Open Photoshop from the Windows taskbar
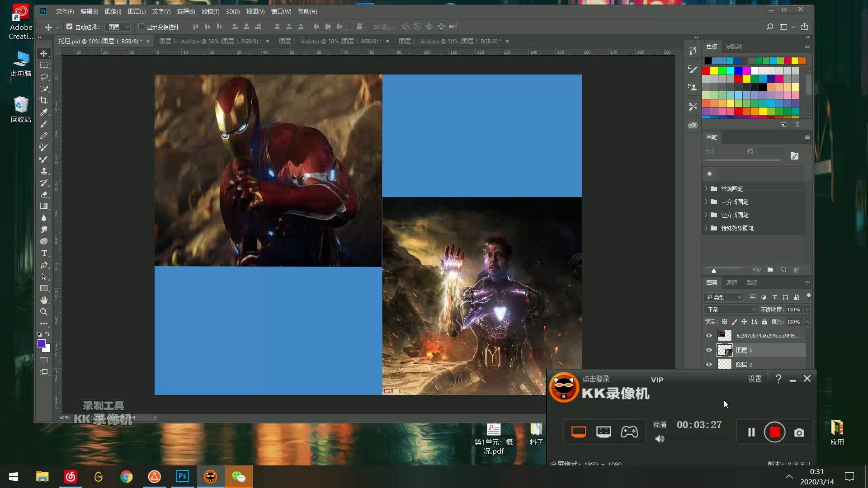Screen dimensions: 868x488 [x=183, y=476]
